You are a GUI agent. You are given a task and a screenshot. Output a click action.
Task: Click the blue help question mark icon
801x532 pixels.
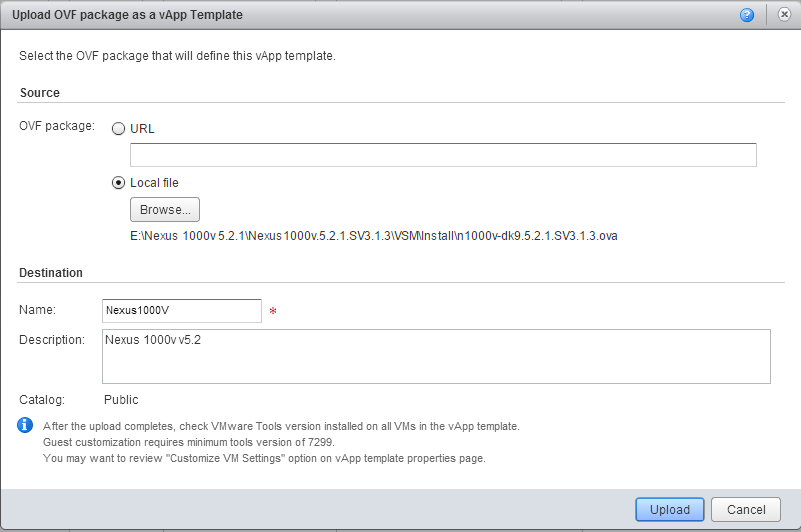point(746,16)
